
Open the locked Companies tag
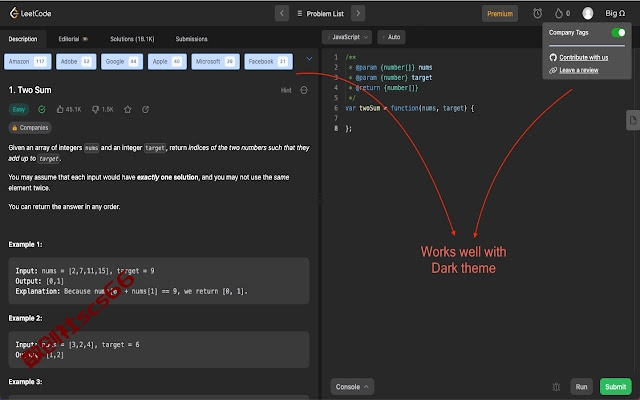30,128
